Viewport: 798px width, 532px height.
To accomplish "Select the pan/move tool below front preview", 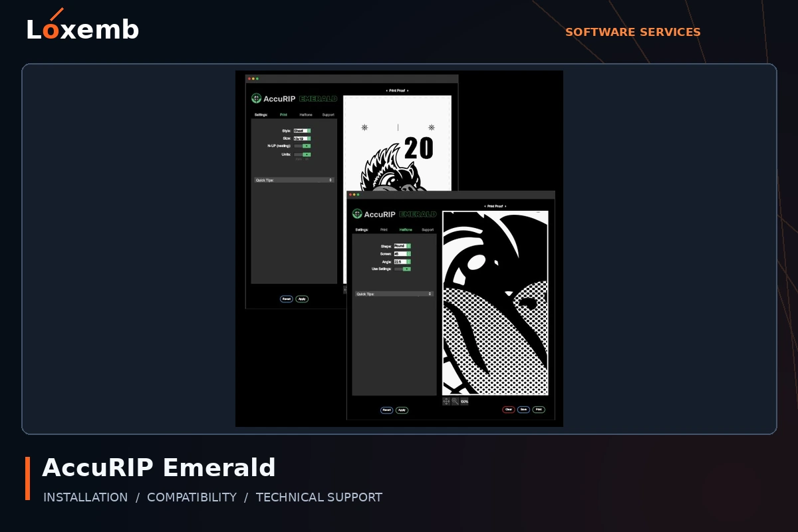I will [446, 402].
